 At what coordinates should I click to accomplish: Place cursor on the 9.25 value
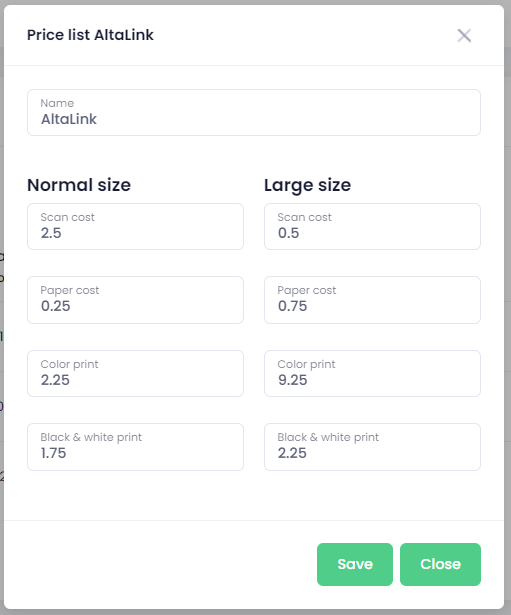pyautogui.click(x=293, y=380)
